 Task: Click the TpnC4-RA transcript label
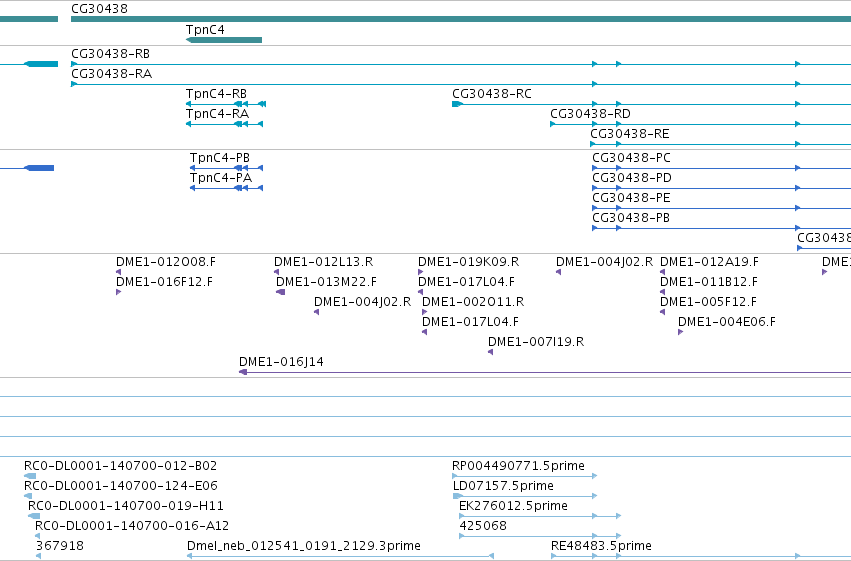click(x=217, y=113)
